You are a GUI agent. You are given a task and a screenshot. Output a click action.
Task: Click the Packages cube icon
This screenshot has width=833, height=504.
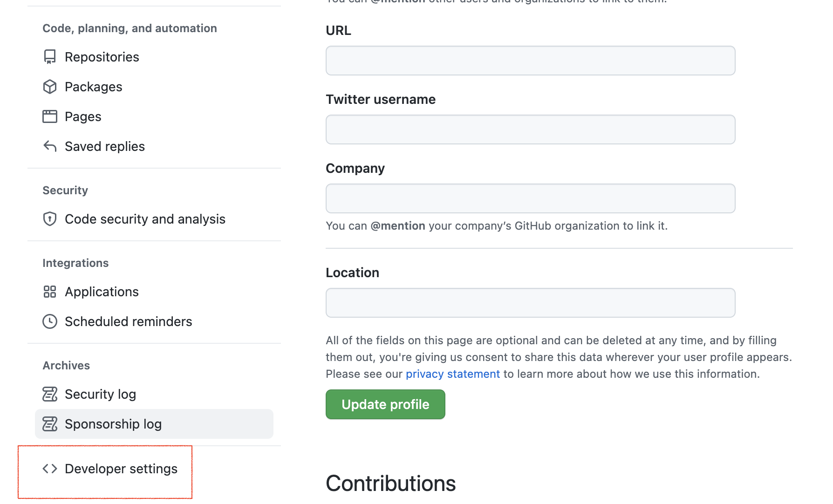tap(50, 87)
